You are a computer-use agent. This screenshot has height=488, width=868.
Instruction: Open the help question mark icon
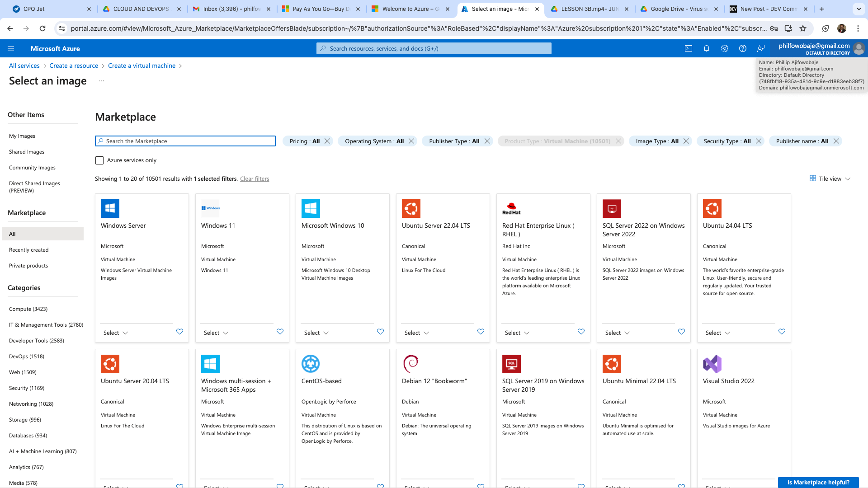pyautogui.click(x=743, y=48)
